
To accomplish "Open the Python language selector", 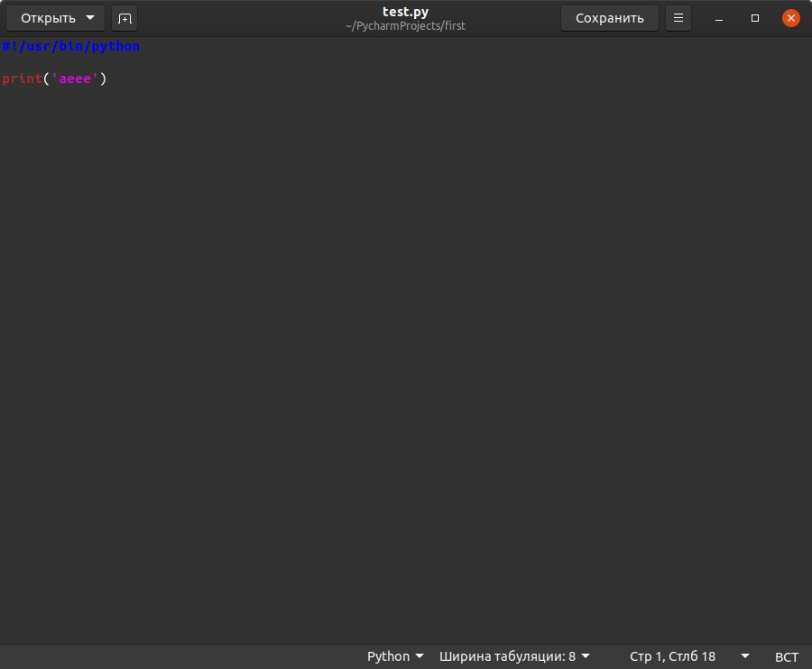I will pos(395,656).
